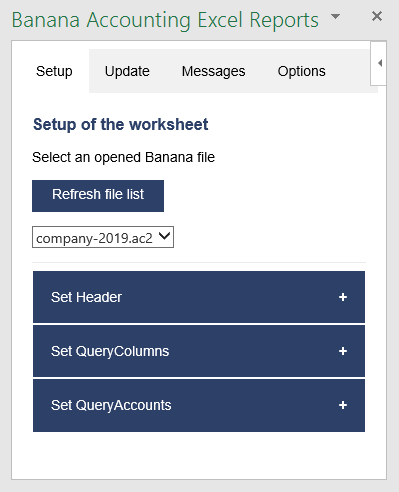The width and height of the screenshot is (399, 492).
Task: Click the Setup of the worksheet heading
Action: (x=120, y=125)
